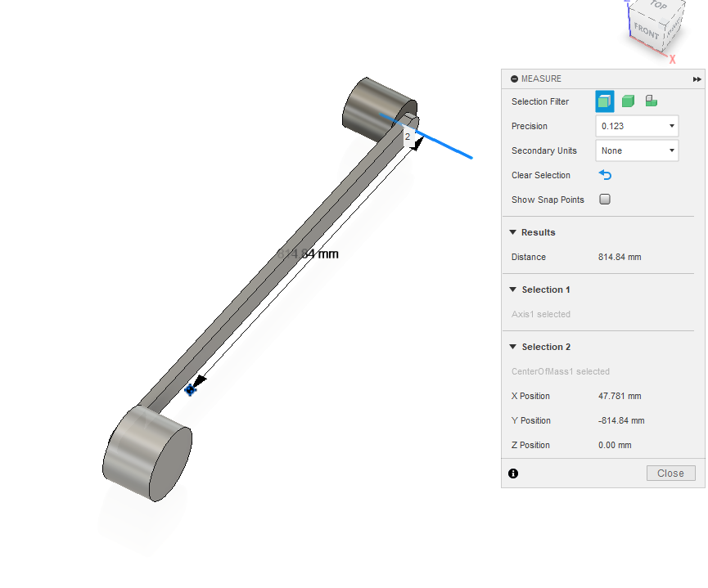Click the selection marker labeled 2

[x=408, y=137]
